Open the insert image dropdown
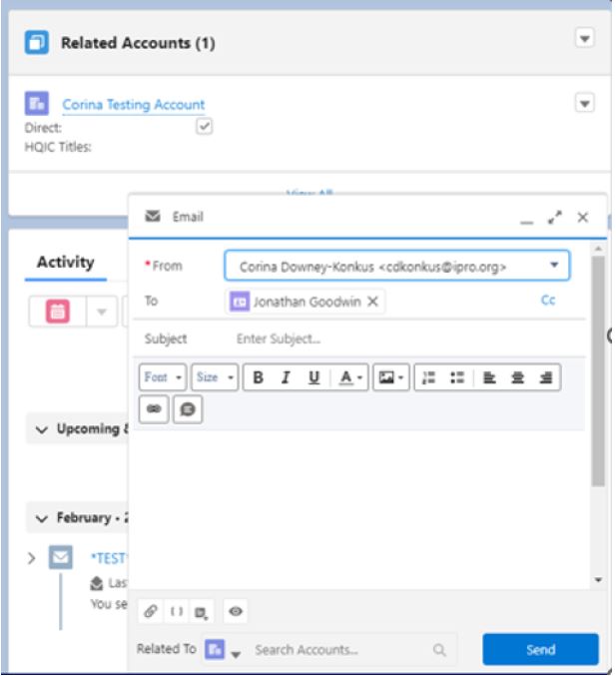Viewport: 616px width, 676px height. click(x=390, y=377)
